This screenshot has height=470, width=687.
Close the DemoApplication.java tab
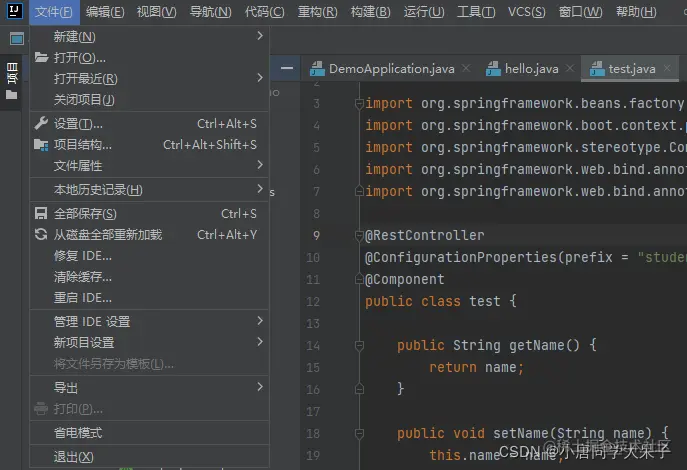pyautogui.click(x=466, y=68)
